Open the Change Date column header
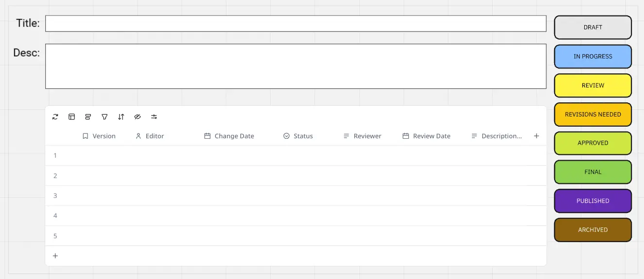Screen dimensions: 644x279 [229, 136]
